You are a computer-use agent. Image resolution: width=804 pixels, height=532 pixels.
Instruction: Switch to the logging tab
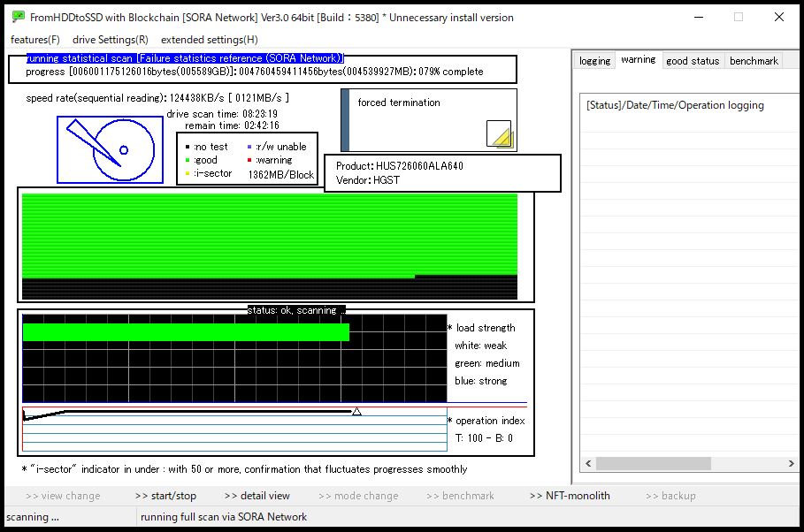(x=594, y=60)
